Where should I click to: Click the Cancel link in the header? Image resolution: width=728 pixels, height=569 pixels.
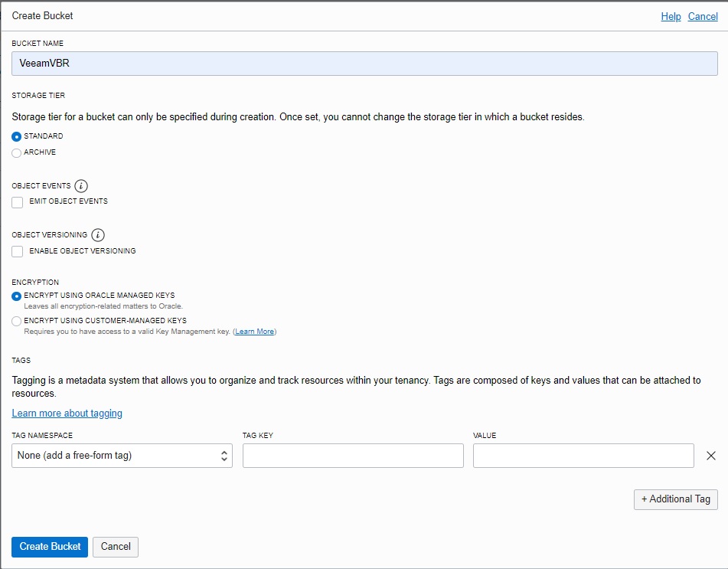pos(703,16)
